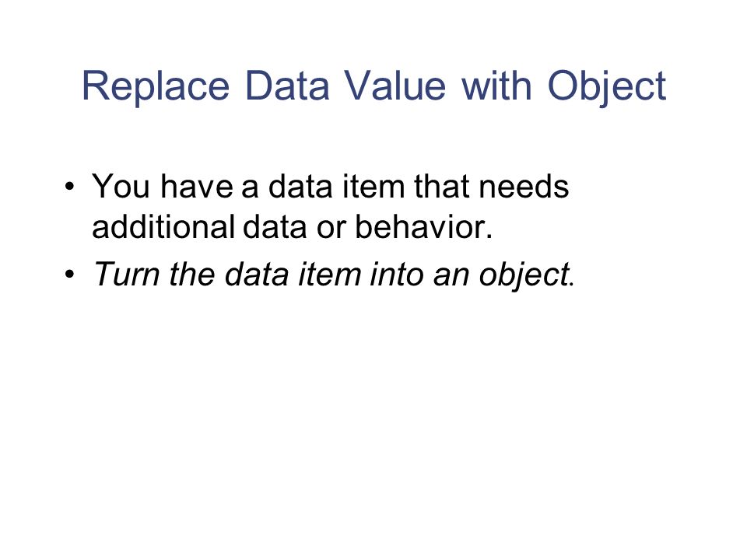Click the word 'item' in the first bullet line
Image resolution: width=747 pixels, height=560 pixels.
click(373, 186)
